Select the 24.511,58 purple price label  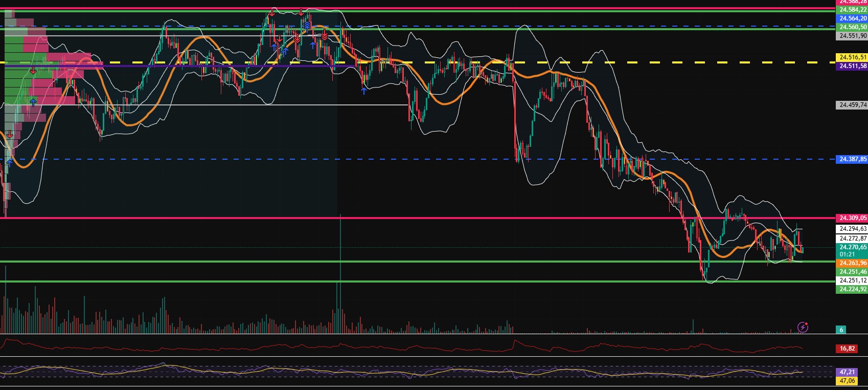pyautogui.click(x=852, y=66)
